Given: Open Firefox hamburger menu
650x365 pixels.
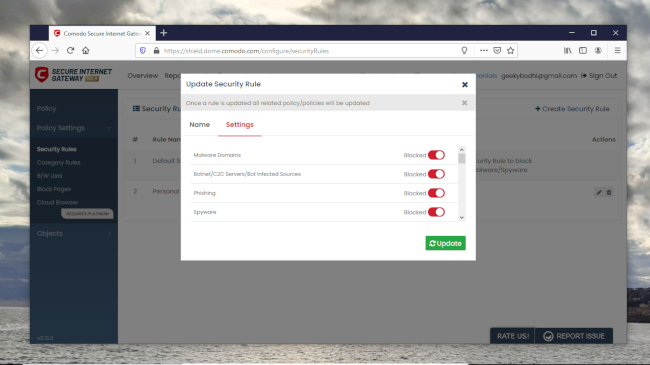Looking at the screenshot, I should [x=617, y=51].
